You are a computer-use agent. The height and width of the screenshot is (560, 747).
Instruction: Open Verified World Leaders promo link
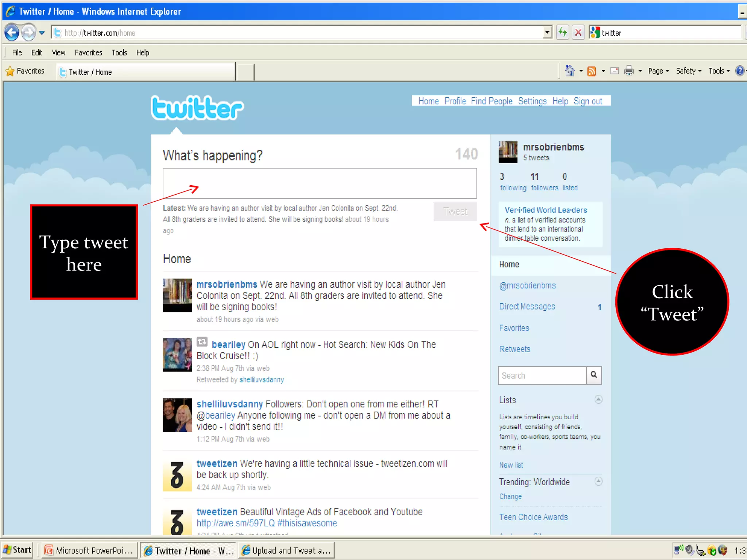pos(546,210)
